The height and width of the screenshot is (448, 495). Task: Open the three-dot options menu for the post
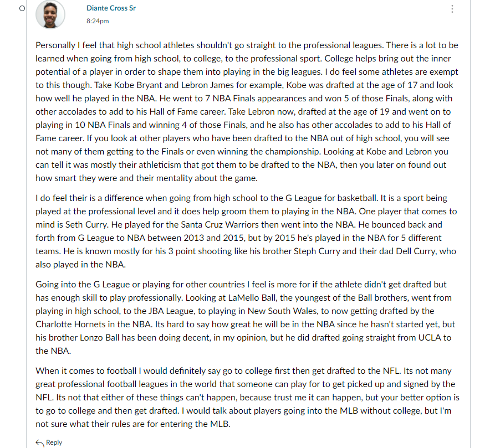pos(452,9)
